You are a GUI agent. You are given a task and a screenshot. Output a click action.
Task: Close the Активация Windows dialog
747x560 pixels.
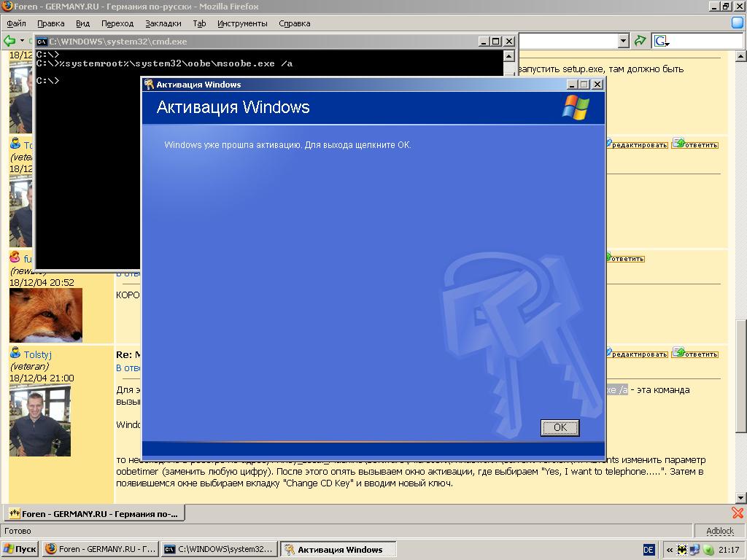point(597,85)
